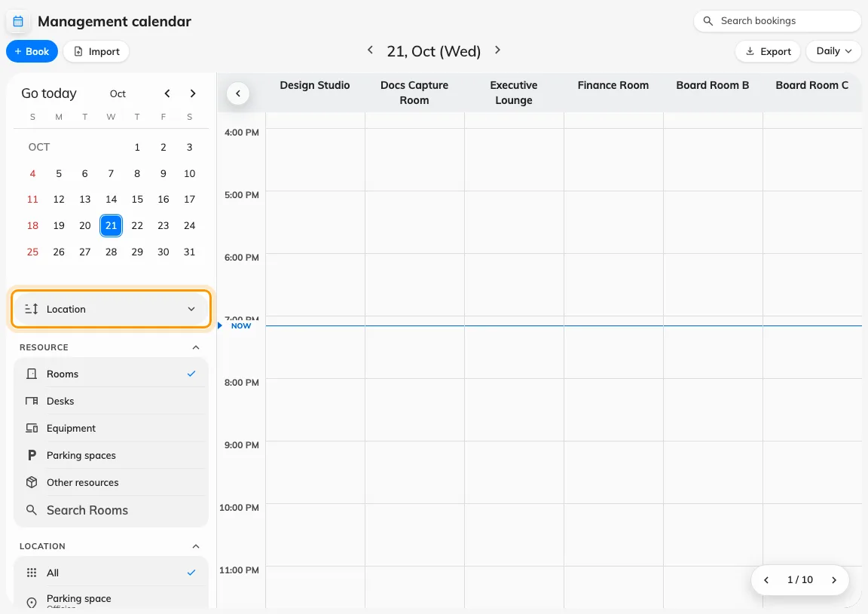868x614 pixels.
Task: Click the Desks icon
Action: pyautogui.click(x=32, y=401)
